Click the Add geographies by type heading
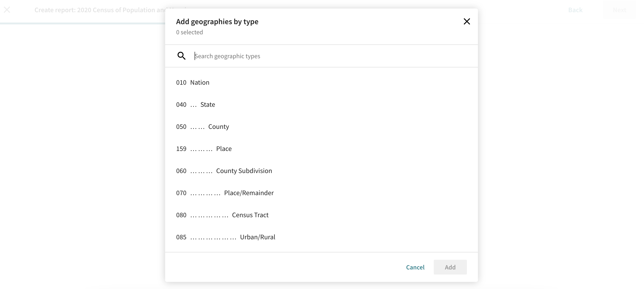Screen dimensions: 644x289 [217, 21]
